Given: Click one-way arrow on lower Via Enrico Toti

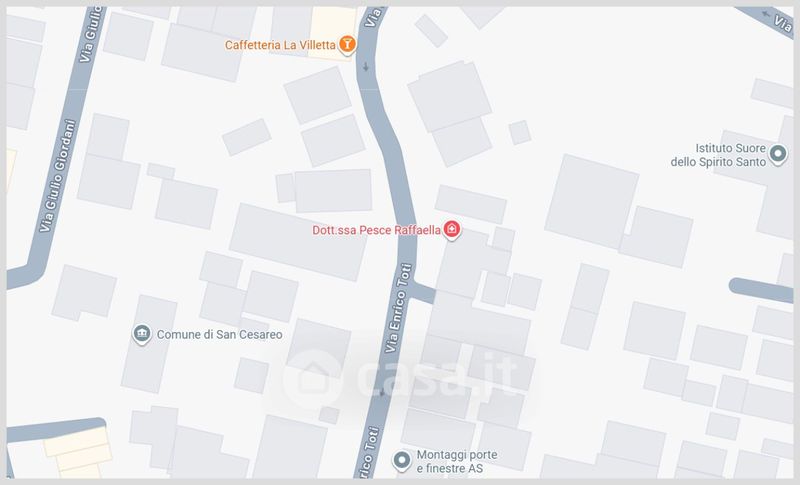Looking at the screenshot, I should (x=382, y=392).
